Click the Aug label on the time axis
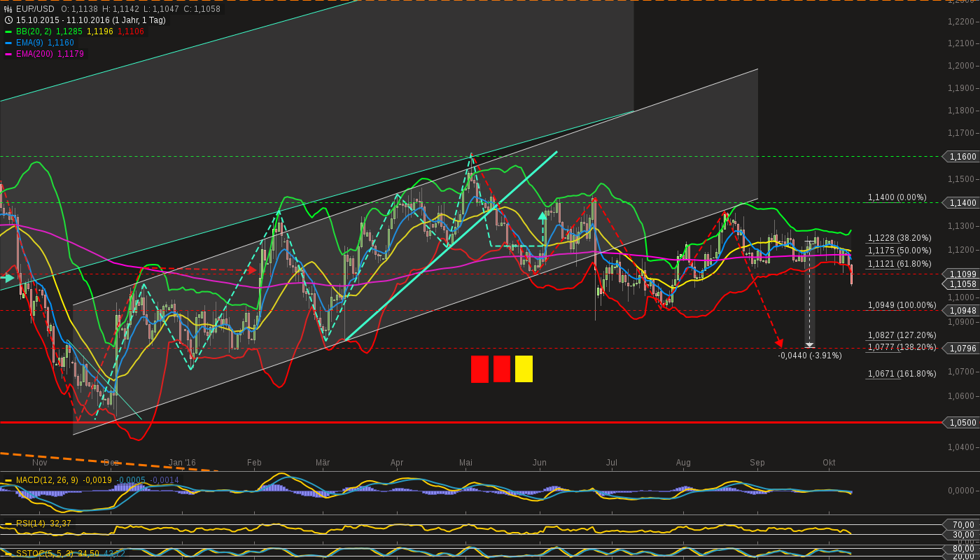This screenshot has height=560, width=980. (683, 463)
